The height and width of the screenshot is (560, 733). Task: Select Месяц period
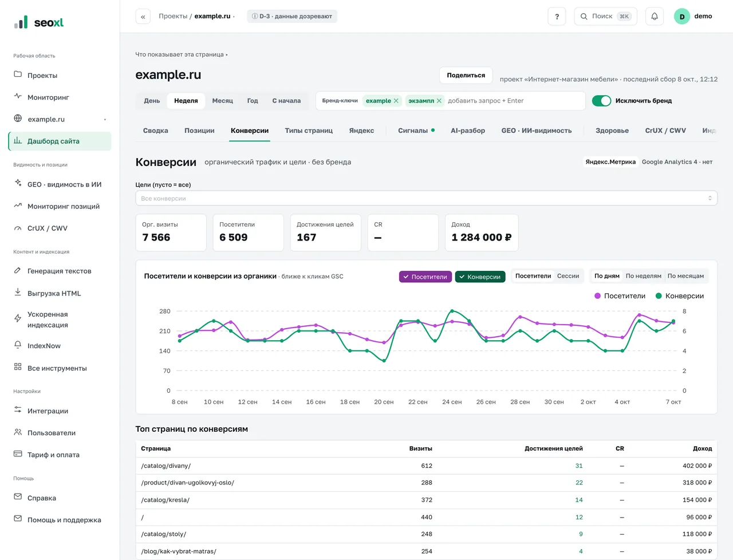pyautogui.click(x=222, y=101)
